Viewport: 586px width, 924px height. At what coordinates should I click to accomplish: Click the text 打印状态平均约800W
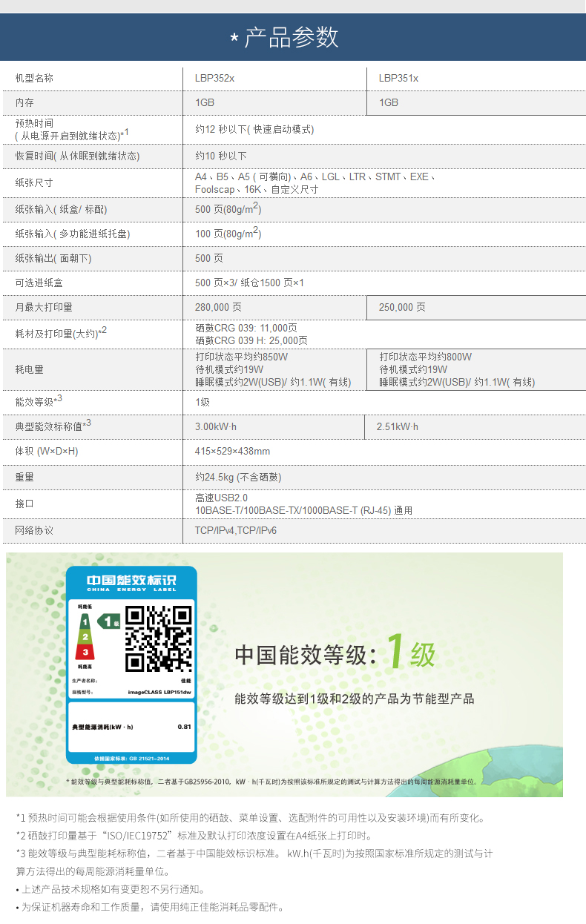(426, 357)
